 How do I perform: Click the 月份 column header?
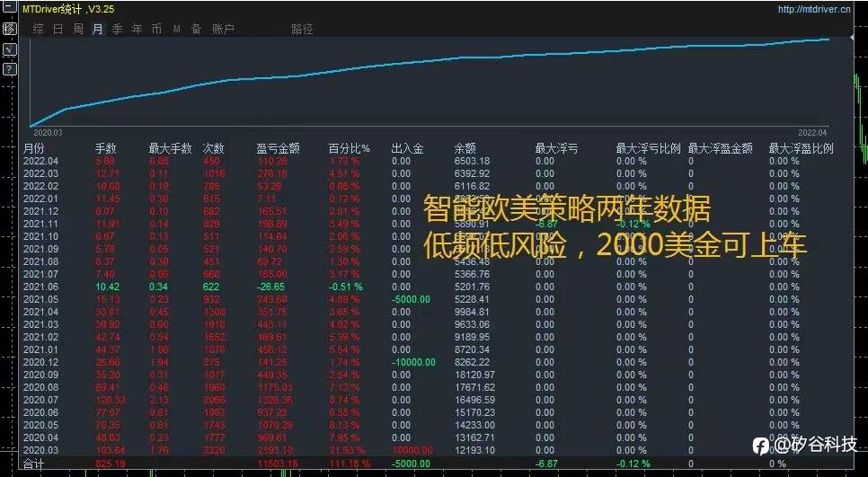click(34, 148)
